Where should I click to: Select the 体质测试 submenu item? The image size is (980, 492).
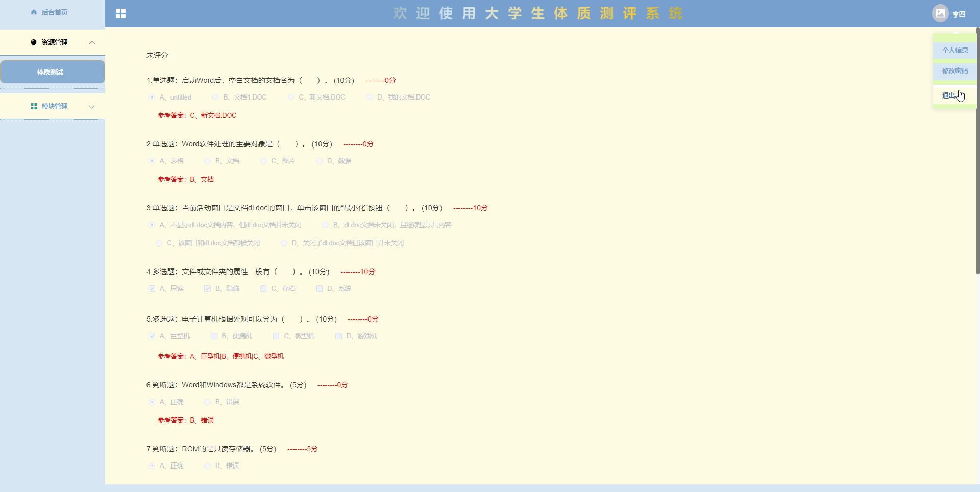coord(53,72)
